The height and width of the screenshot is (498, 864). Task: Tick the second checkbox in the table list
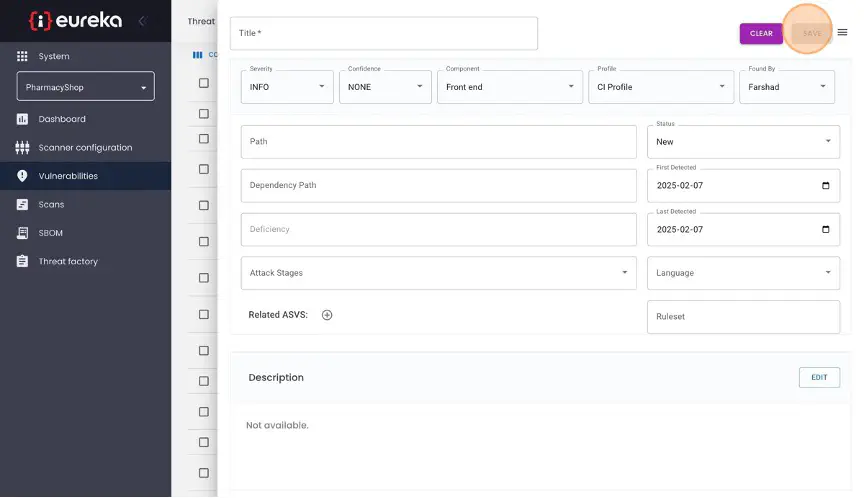(x=204, y=114)
